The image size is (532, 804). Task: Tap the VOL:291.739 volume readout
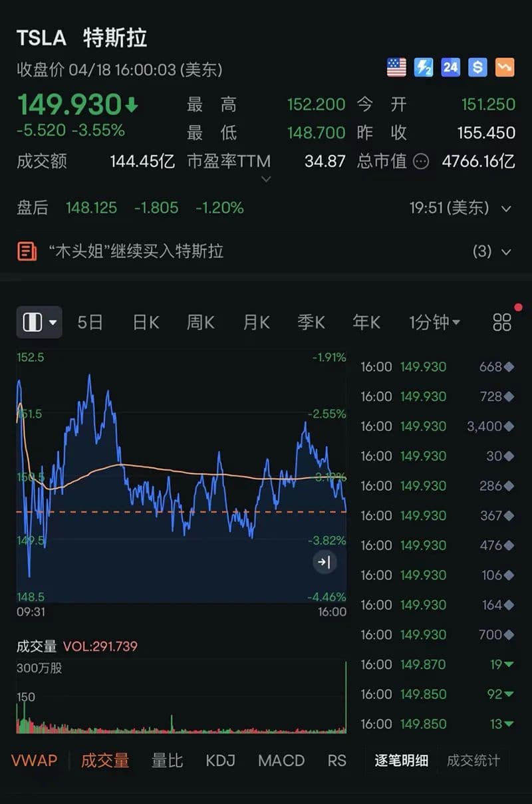pyautogui.click(x=100, y=646)
